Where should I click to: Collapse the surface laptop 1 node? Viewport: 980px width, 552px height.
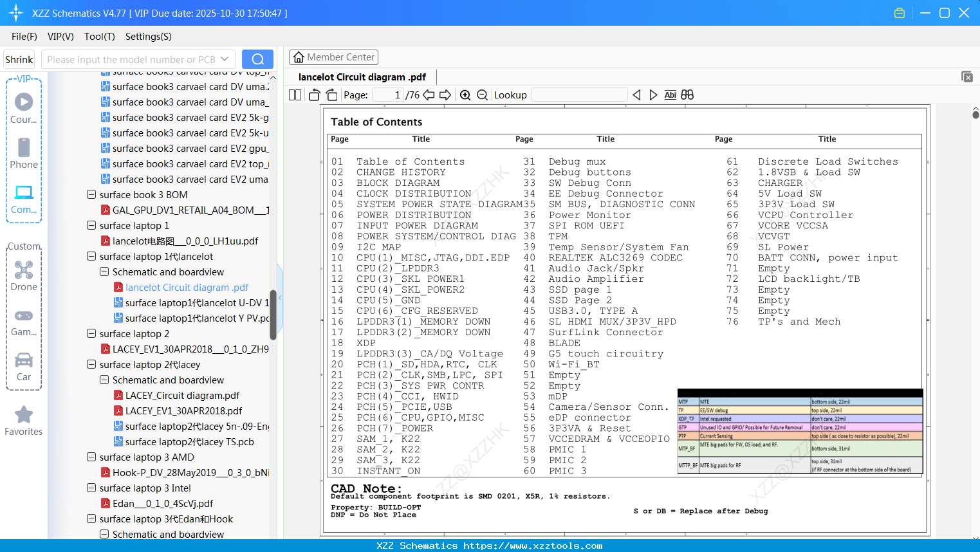tap(91, 225)
